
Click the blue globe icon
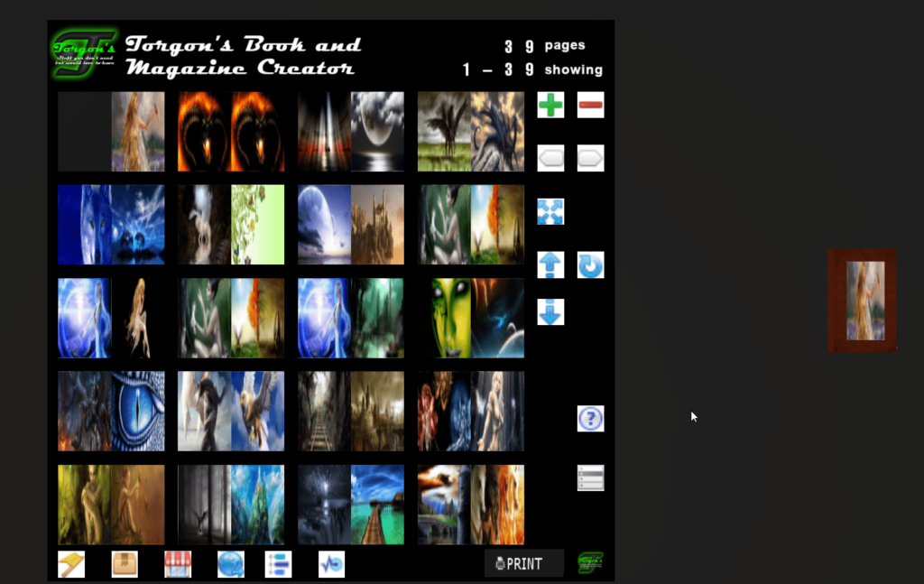tap(230, 564)
